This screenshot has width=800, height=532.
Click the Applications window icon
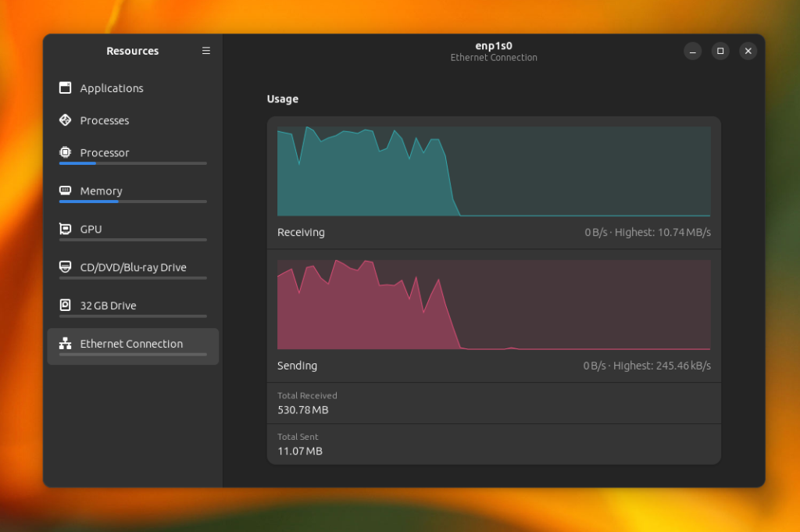66,87
